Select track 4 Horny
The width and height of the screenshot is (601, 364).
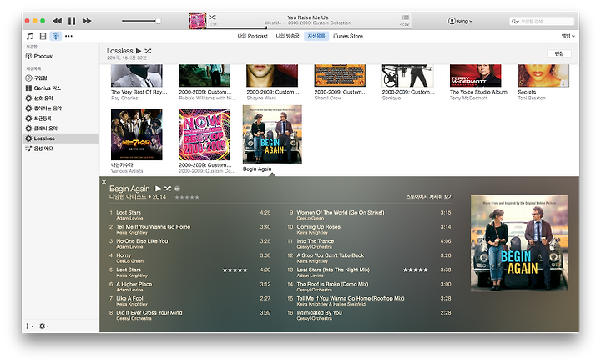pos(190,258)
